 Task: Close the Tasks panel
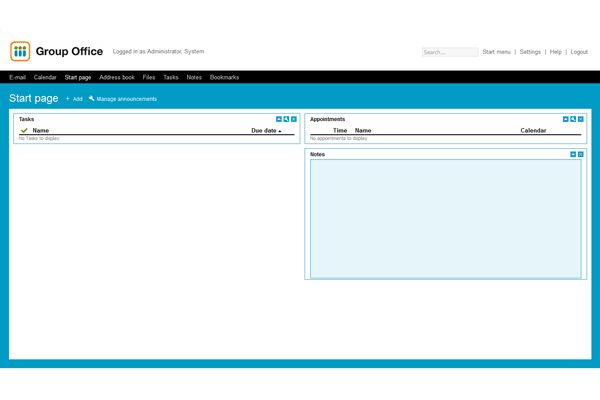(x=294, y=119)
